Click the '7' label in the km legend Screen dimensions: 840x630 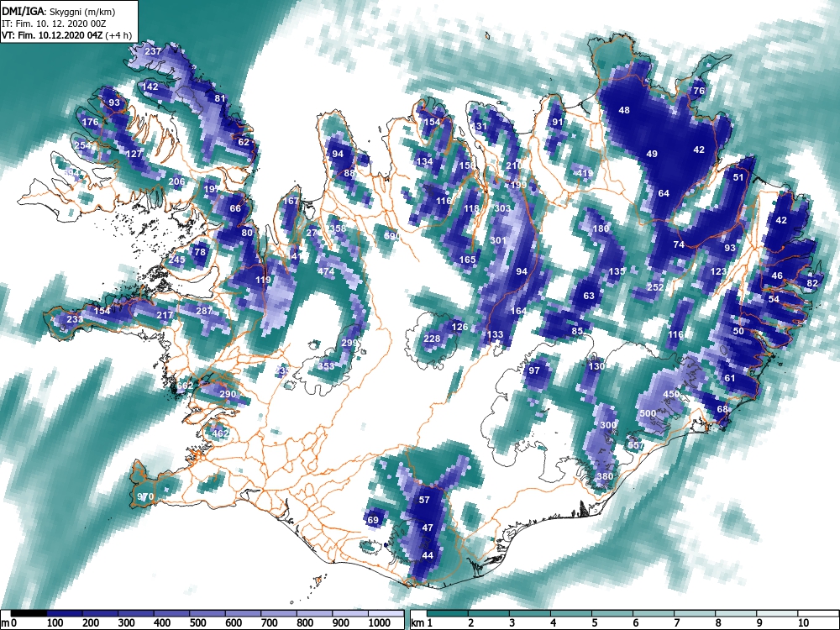[x=676, y=623]
